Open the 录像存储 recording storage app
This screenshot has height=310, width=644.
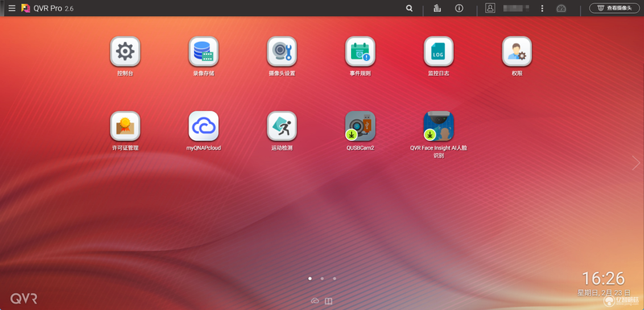204,52
